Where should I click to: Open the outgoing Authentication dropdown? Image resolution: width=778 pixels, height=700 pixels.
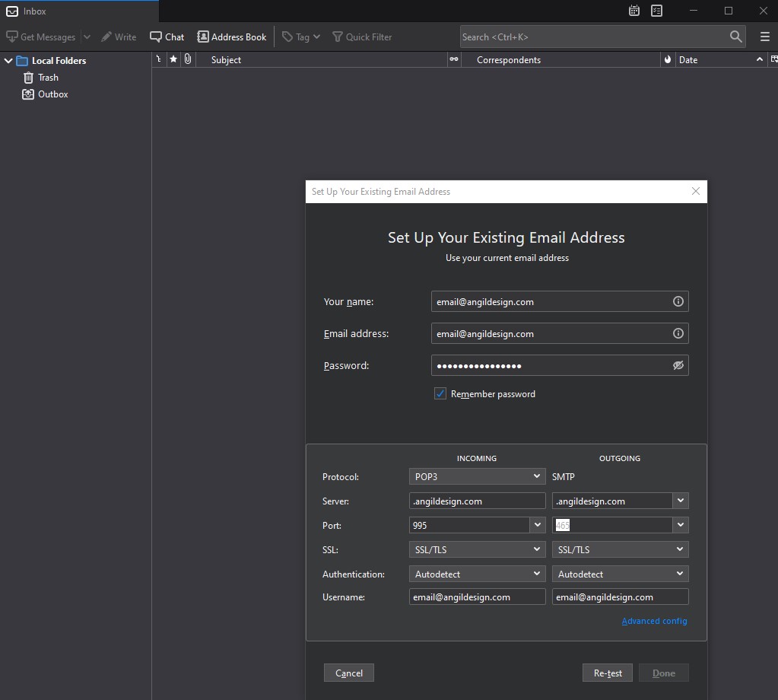621,574
